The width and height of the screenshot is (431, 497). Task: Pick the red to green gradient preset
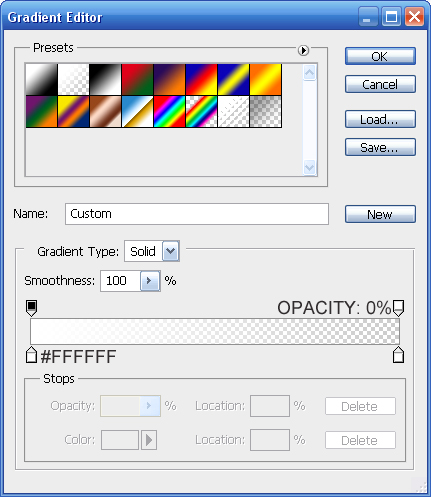point(137,80)
